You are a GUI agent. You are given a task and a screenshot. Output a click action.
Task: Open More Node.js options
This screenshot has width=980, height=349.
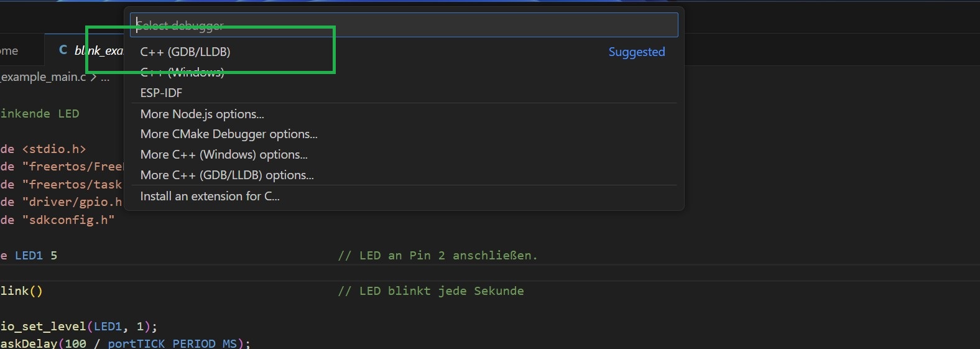(202, 114)
